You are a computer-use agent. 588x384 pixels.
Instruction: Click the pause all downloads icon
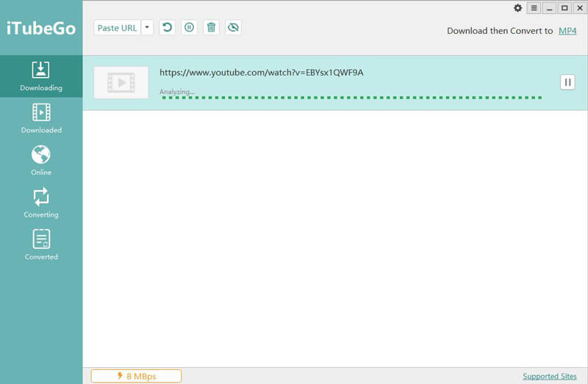tap(190, 27)
